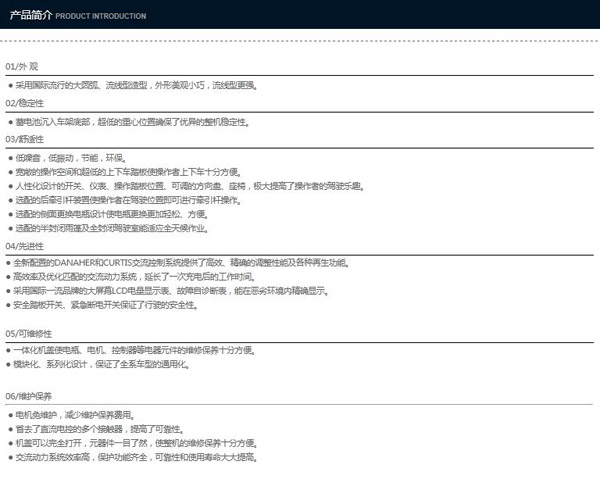Click bullet before 一体化机盖 line
The width and height of the screenshot is (600, 479).
click(x=9, y=350)
